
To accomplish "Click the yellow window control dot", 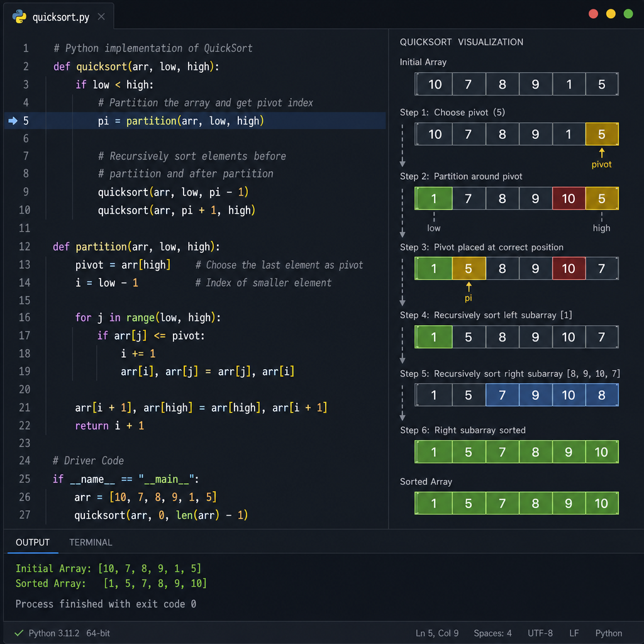I will tap(611, 14).
